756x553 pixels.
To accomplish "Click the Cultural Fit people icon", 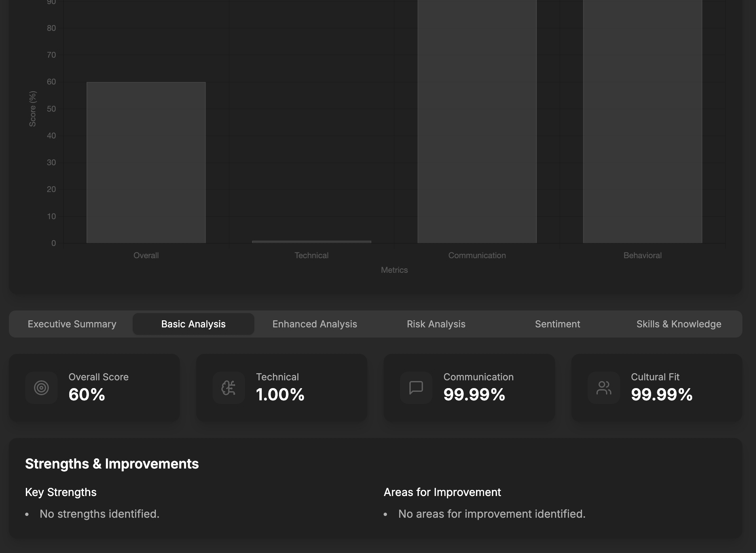I will click(604, 388).
